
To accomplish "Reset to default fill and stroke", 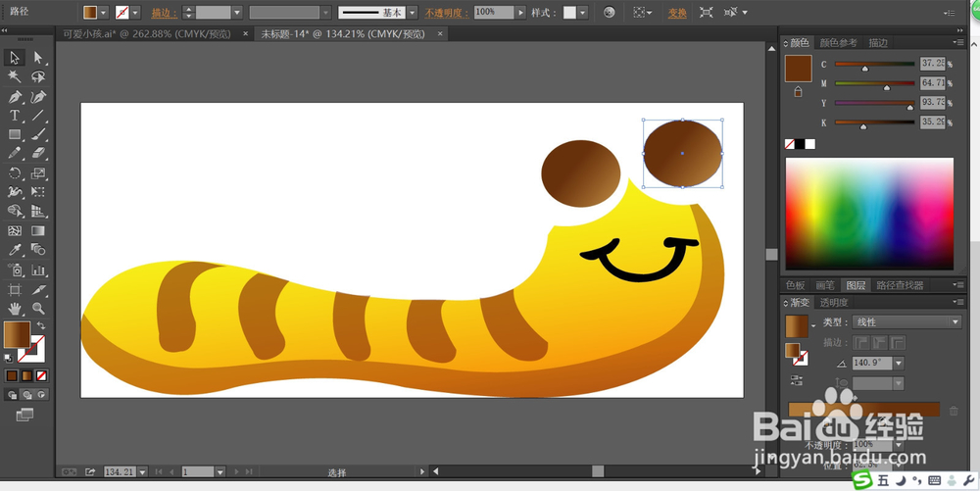I will tap(8, 358).
